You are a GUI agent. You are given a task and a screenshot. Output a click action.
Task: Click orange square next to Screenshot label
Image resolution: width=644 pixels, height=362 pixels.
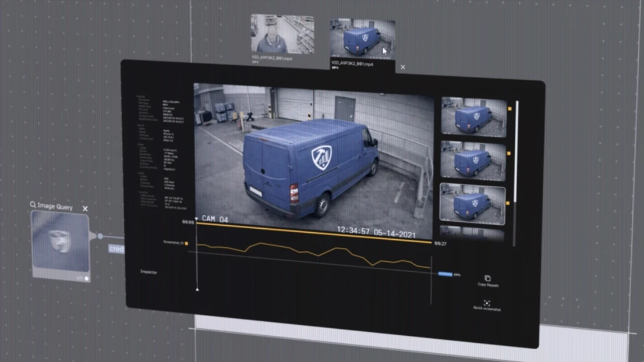click(186, 243)
